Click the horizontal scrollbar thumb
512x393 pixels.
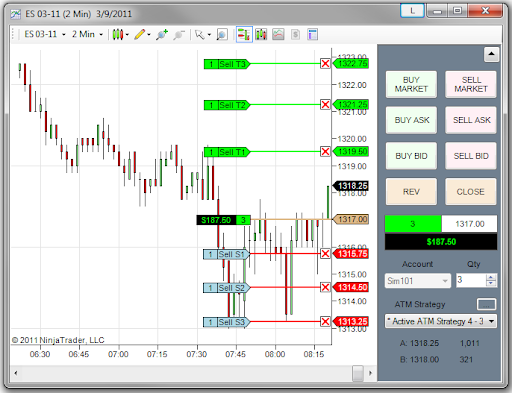coord(358,373)
